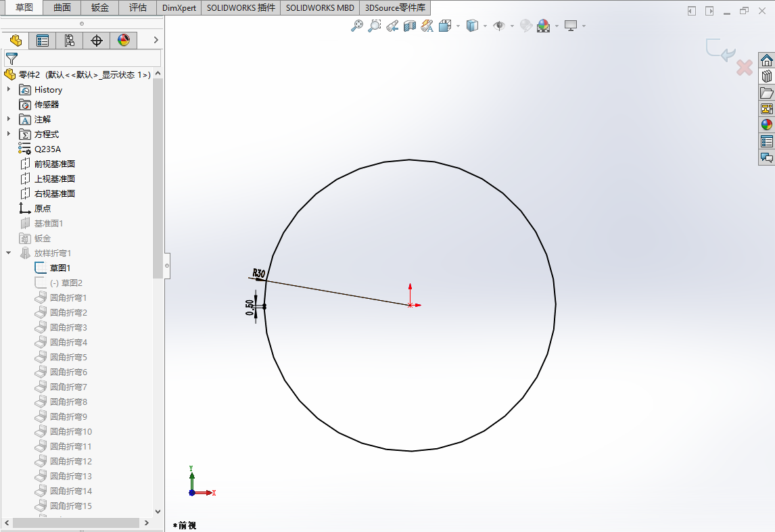Switch to the FeatureManager design tree tab
Image resolution: width=775 pixels, height=532 pixels.
(x=16, y=41)
